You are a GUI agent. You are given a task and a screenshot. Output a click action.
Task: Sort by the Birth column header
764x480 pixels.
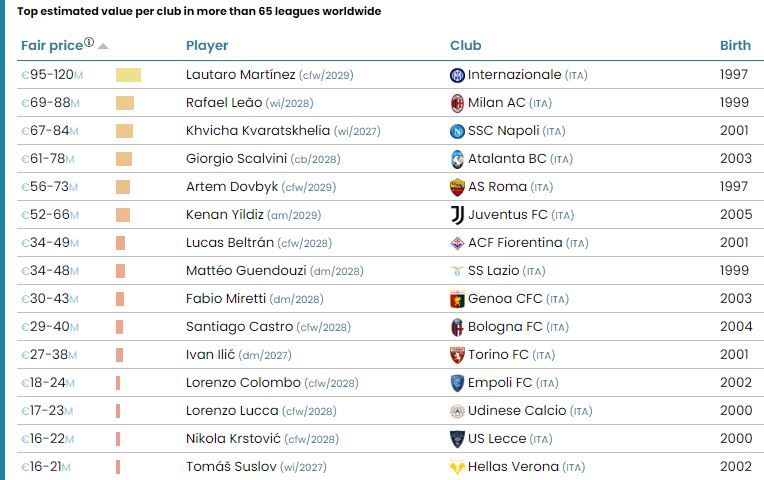pyautogui.click(x=735, y=45)
